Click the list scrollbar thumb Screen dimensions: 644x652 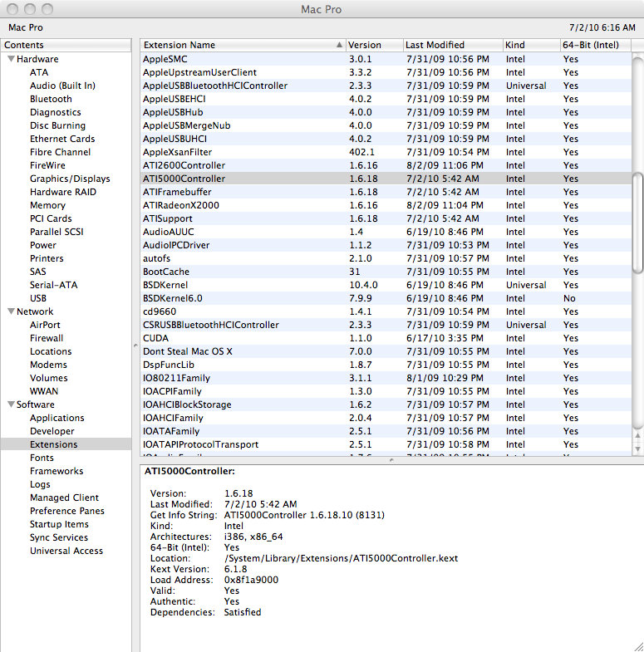(637, 223)
